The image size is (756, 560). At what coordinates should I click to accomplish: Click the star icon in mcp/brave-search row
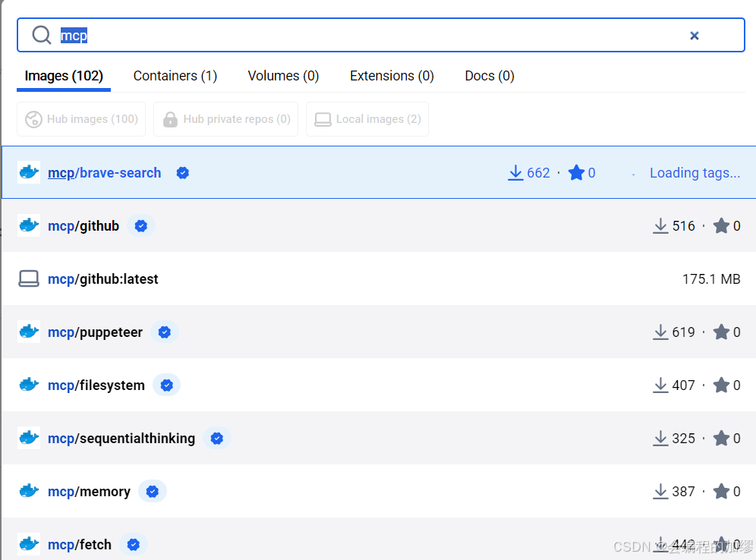[x=576, y=172]
